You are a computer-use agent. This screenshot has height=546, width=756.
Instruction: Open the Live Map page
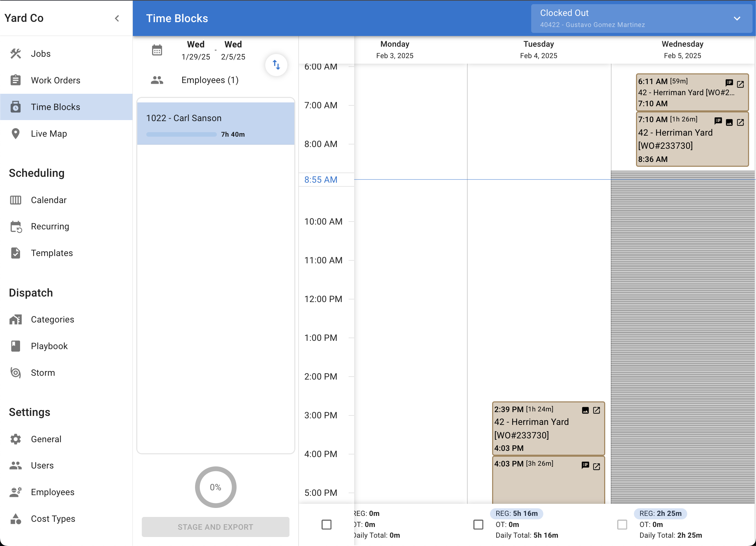click(49, 134)
